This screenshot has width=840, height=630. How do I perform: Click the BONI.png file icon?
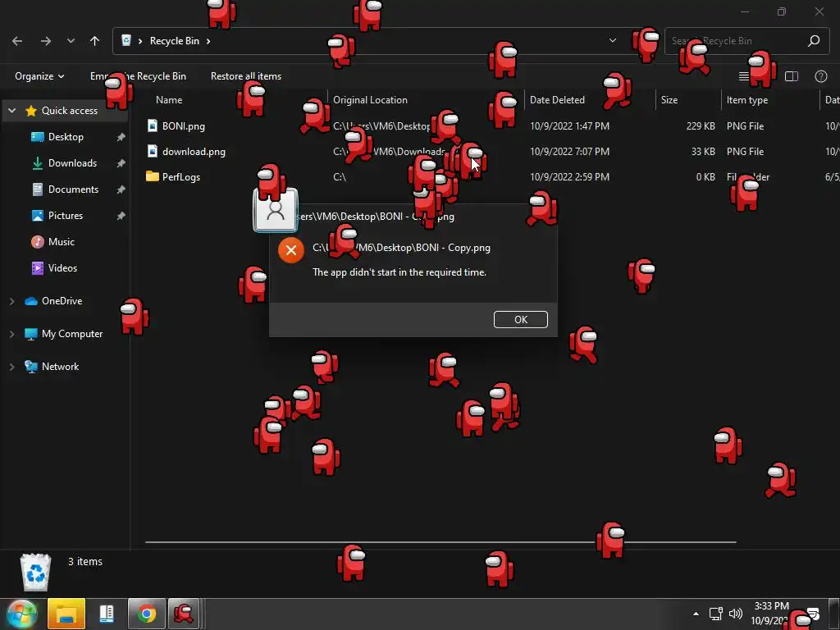pos(153,126)
